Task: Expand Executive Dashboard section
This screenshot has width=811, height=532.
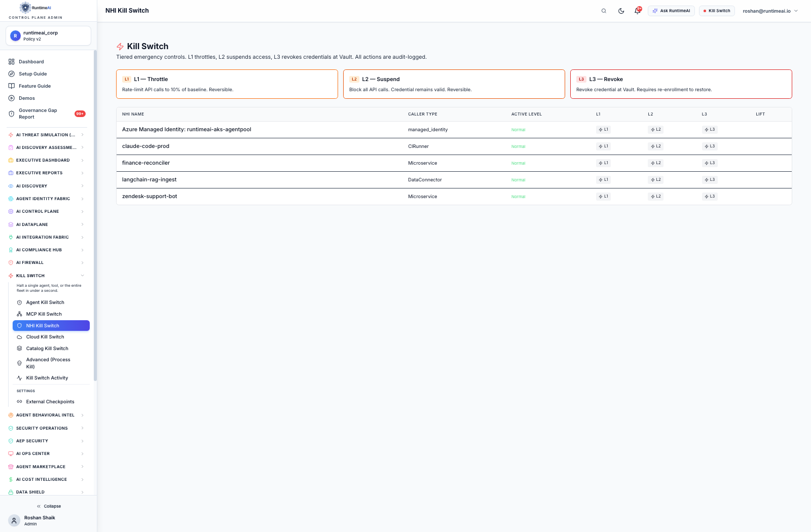Action: (47, 160)
